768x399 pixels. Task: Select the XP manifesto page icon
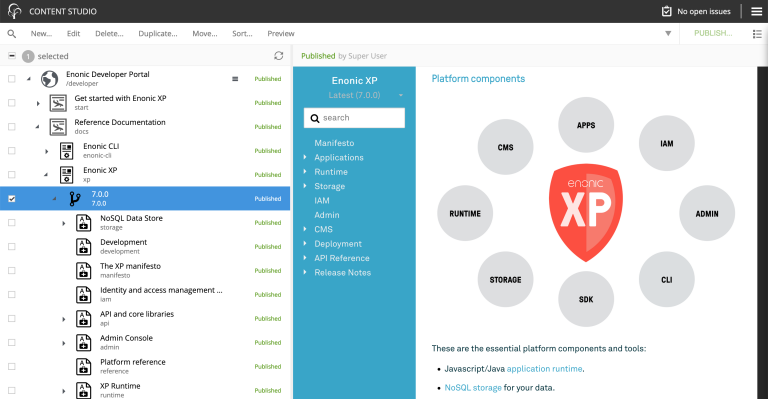pyautogui.click(x=84, y=271)
